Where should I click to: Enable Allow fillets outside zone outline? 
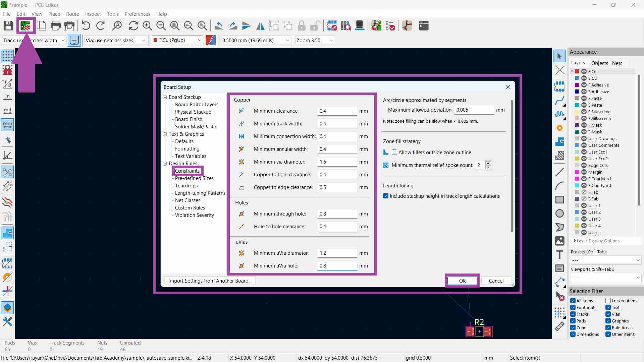[394, 153]
